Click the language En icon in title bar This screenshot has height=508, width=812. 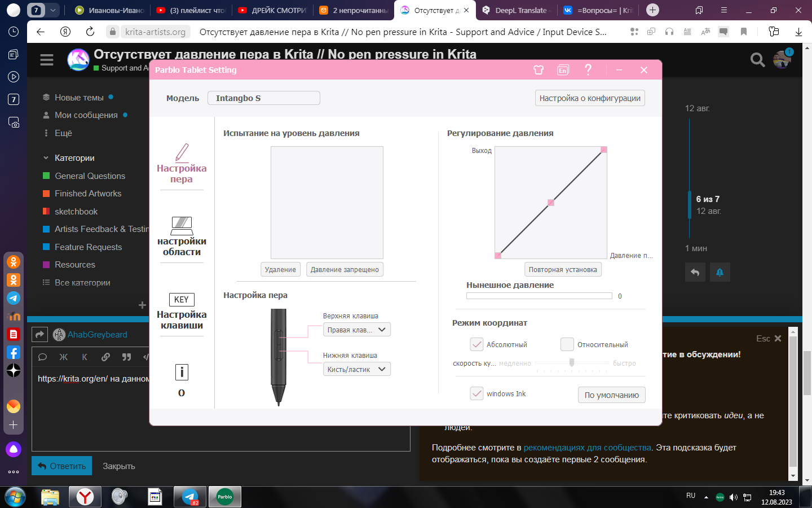(563, 70)
